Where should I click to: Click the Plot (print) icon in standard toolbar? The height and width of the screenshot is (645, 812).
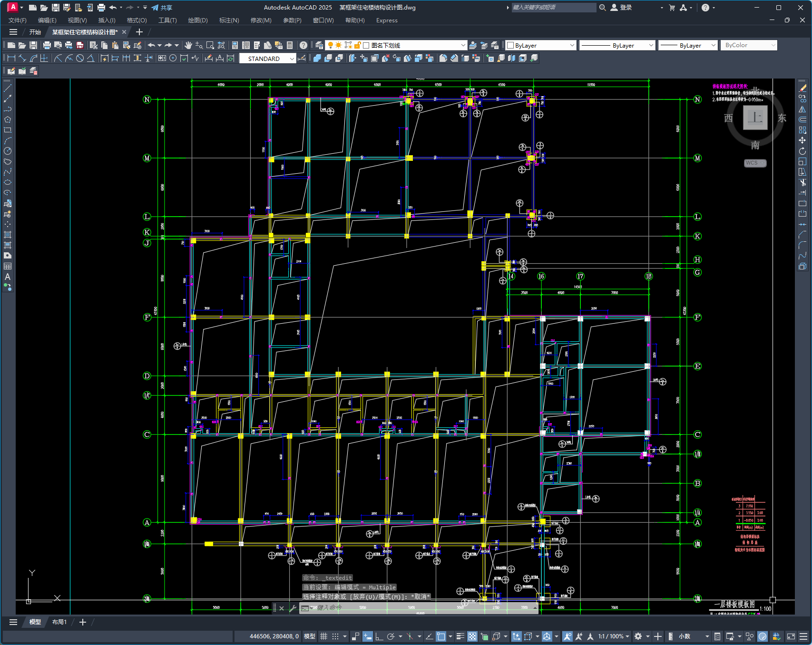47,45
